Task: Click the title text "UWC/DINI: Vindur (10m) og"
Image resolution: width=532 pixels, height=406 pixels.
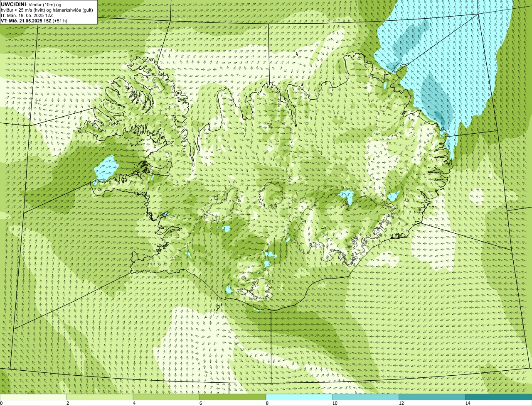Action: [x=31, y=4]
